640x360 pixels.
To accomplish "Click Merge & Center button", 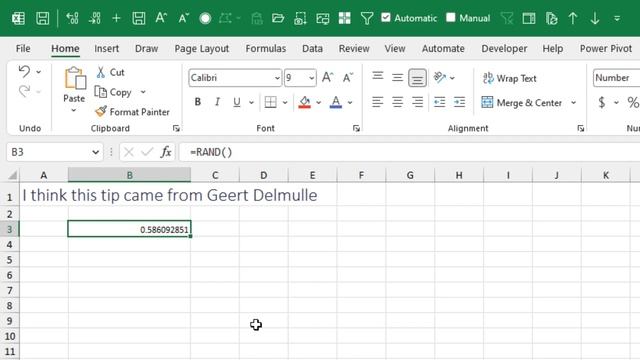I will 522,102.
